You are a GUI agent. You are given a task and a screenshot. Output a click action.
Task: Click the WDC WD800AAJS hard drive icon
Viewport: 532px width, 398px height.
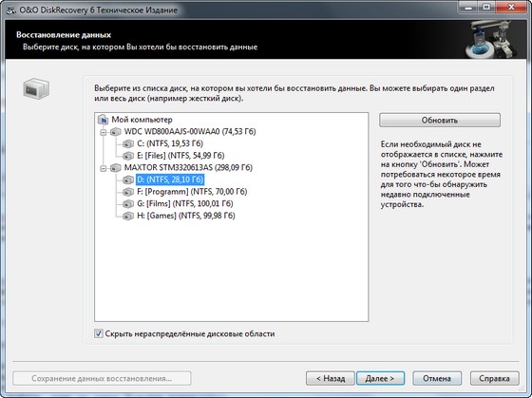point(116,132)
